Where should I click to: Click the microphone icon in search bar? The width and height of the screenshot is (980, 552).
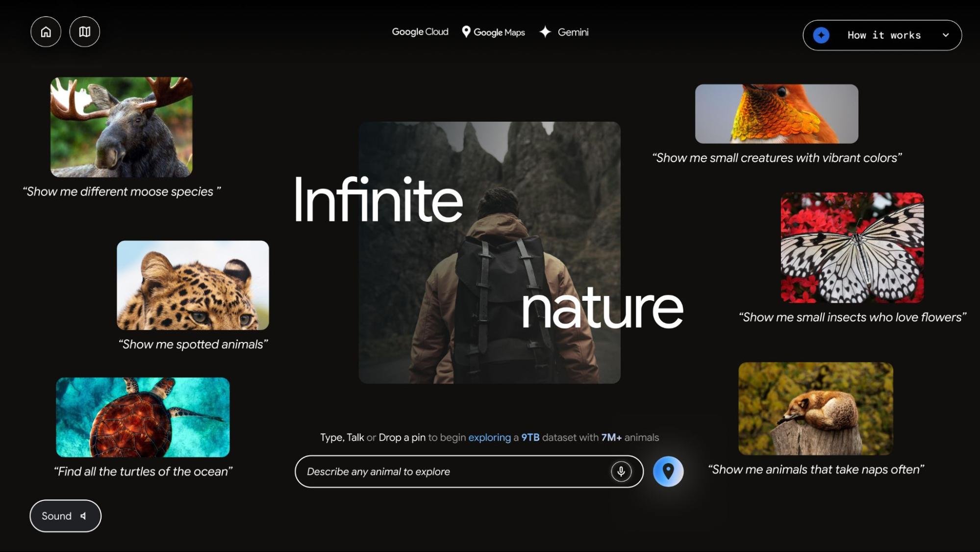[619, 471]
